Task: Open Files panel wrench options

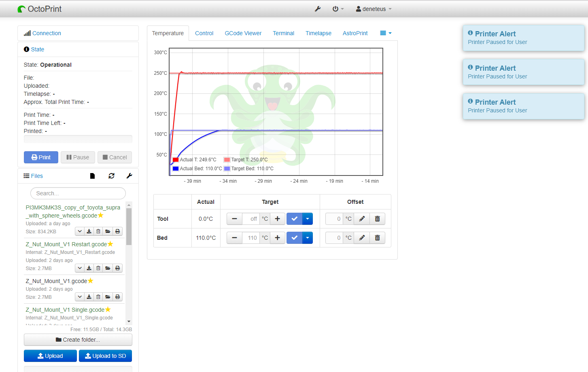Action: [129, 176]
